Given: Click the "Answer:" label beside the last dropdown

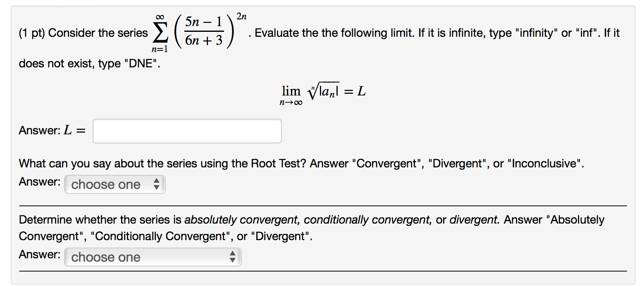Looking at the screenshot, I should click(x=40, y=255).
